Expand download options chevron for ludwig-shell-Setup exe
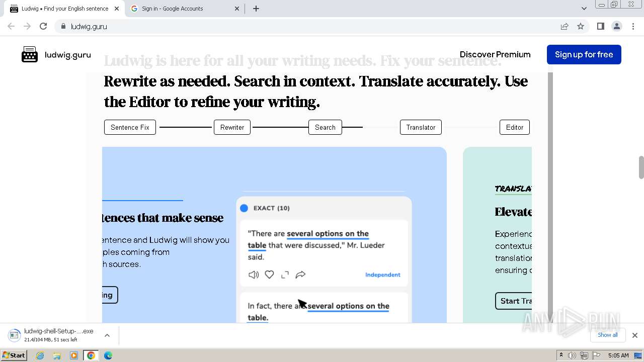The image size is (644, 362). [107, 335]
